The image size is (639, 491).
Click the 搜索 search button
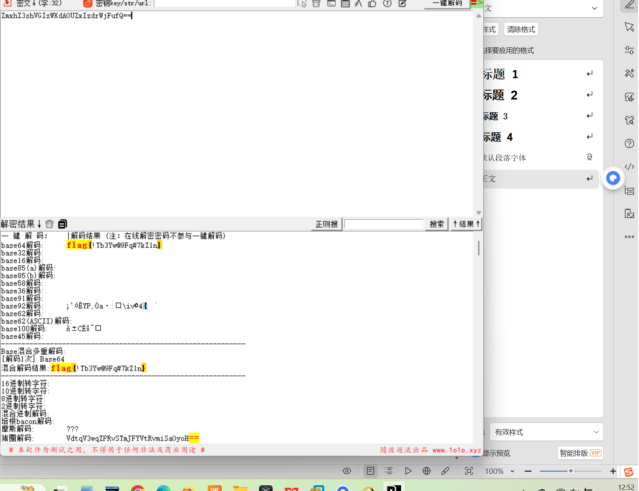[436, 224]
